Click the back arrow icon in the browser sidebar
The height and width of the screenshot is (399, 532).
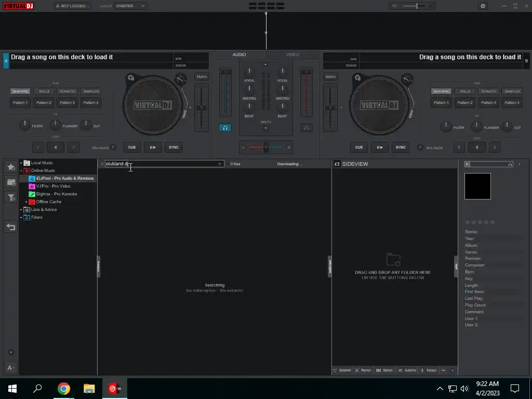(x=11, y=227)
